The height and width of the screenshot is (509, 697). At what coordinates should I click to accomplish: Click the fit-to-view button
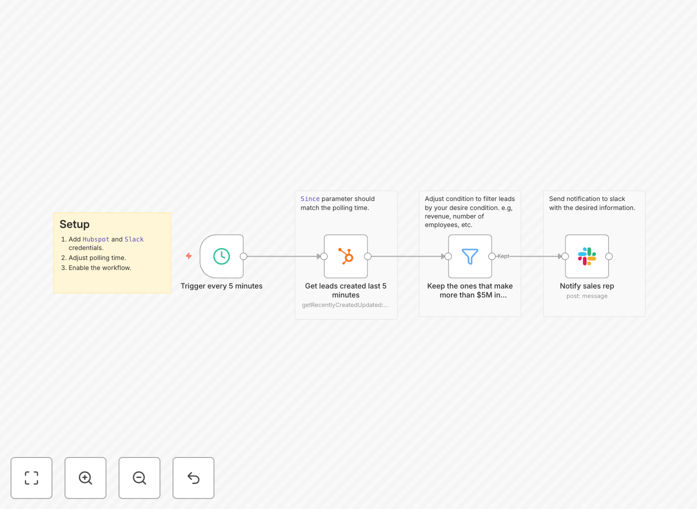coord(32,478)
